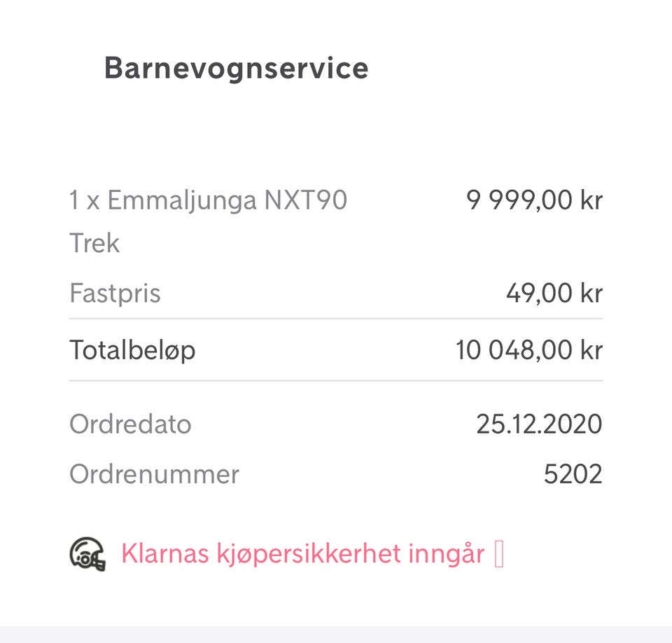This screenshot has height=643, width=672.
Task: Tap the gray bar at bottom edge
Action: point(336,635)
